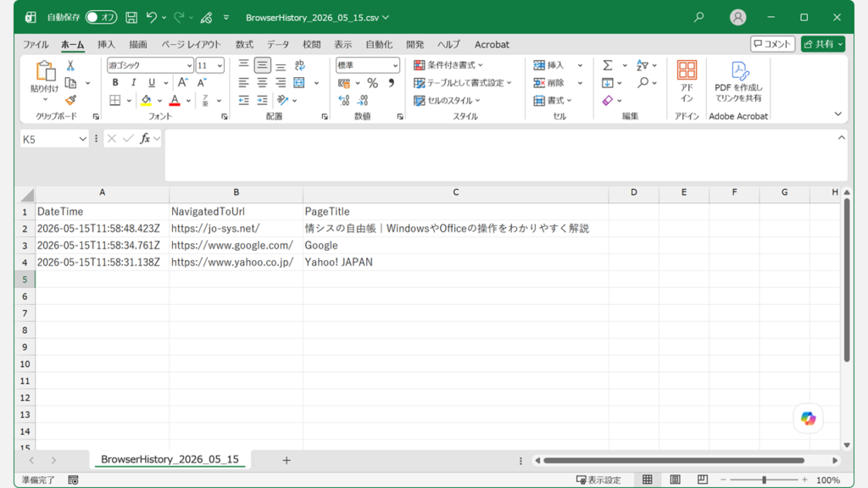Click the Borders icon
Image resolution: width=868 pixels, height=488 pixels.
click(115, 100)
